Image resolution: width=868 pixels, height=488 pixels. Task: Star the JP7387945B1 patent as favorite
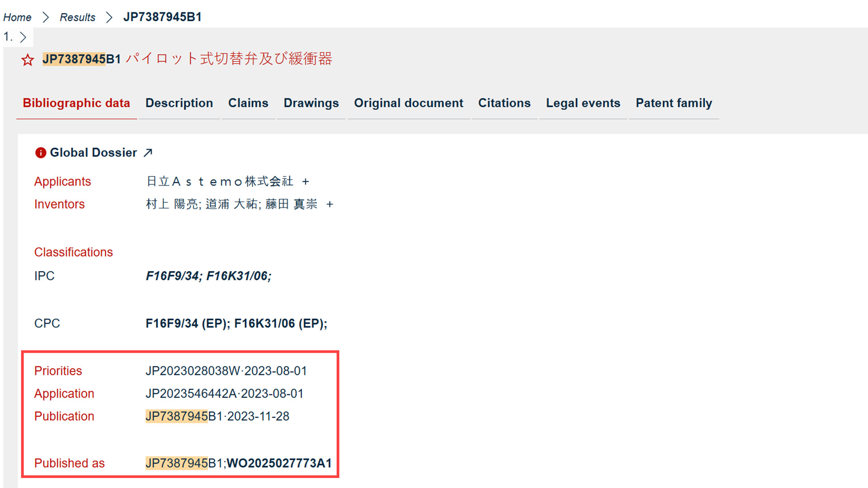[28, 60]
